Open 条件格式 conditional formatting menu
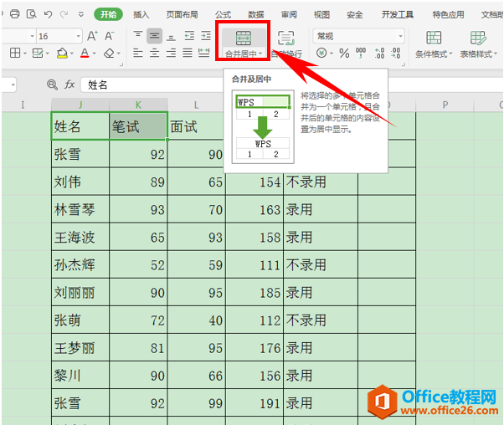Screen dimensions: 504x425 (434, 44)
